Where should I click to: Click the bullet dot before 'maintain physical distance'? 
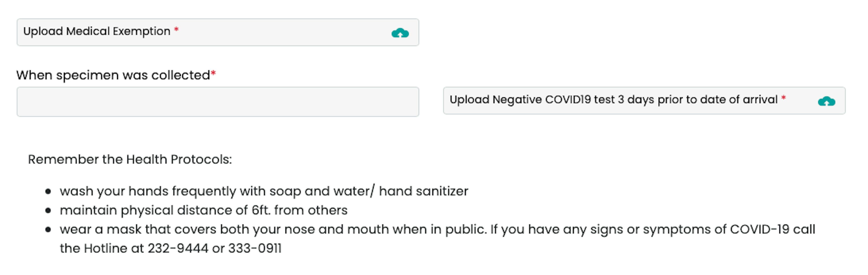48,211
